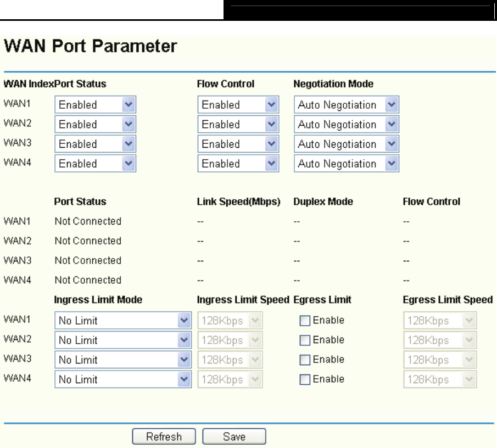The image size is (497, 448).
Task: Save the WAN port settings
Action: pos(234,437)
